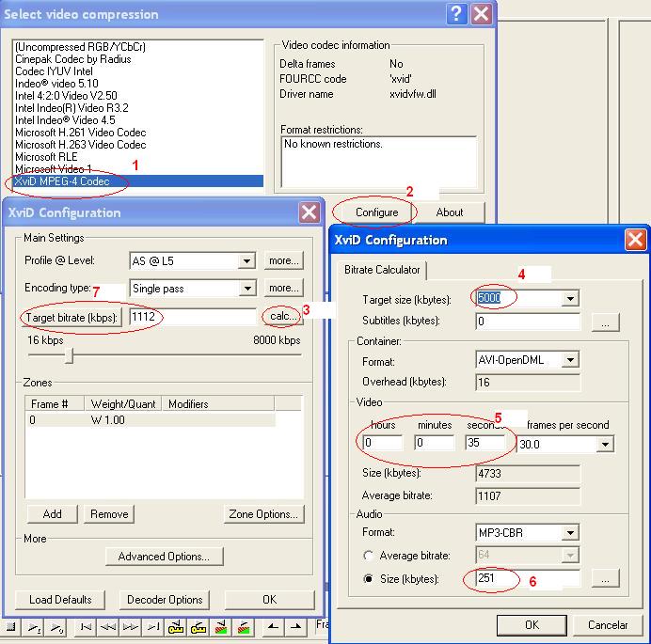Jump to start of video icon

86,627
